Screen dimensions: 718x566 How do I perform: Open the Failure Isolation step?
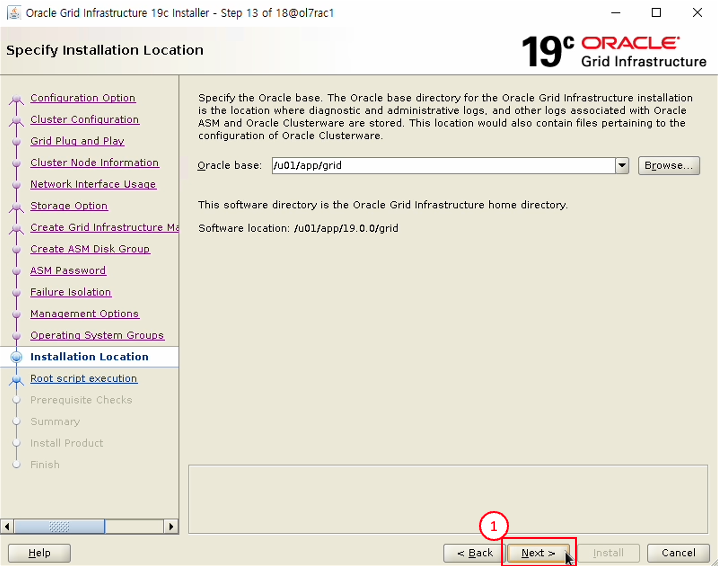click(71, 292)
